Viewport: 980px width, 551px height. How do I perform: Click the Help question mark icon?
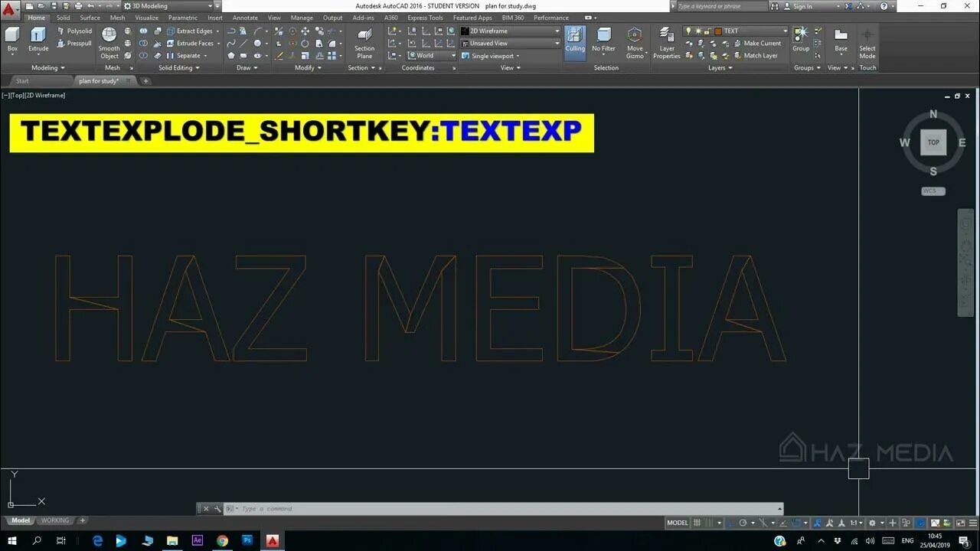pos(883,6)
